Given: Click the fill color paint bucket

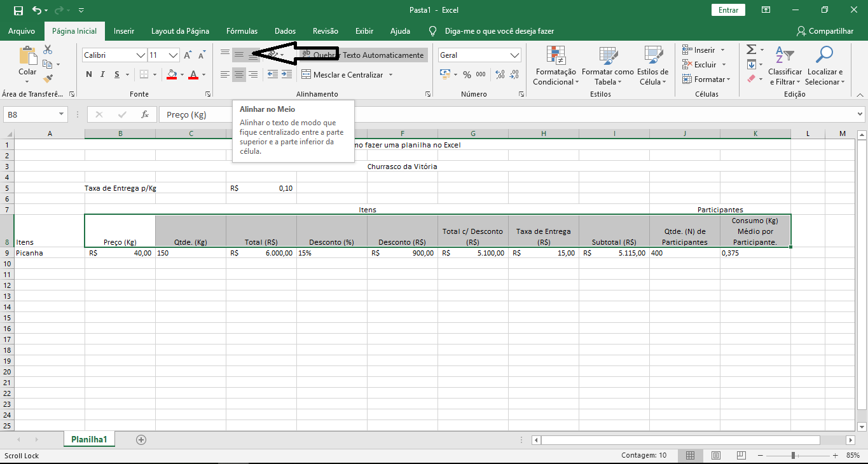Looking at the screenshot, I should pyautogui.click(x=171, y=75).
